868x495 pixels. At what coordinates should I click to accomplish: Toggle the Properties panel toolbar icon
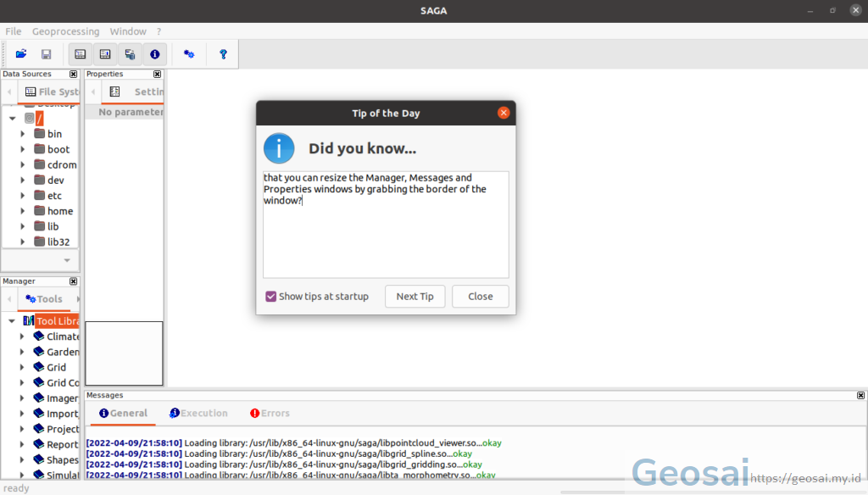(105, 53)
